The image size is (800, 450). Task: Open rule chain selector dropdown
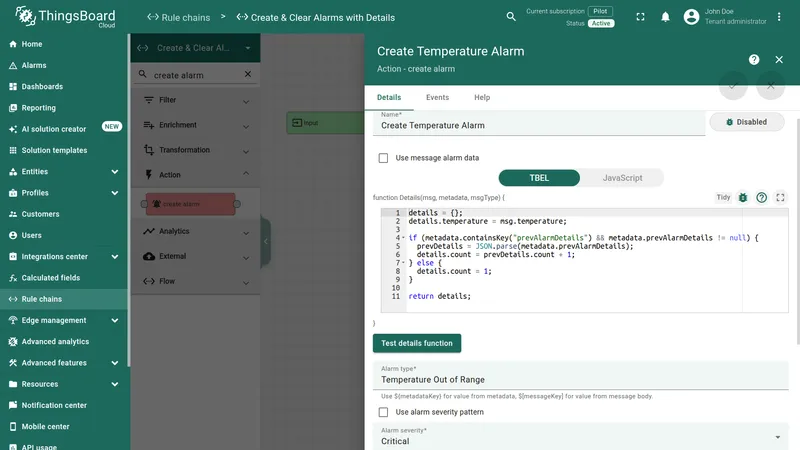[x=196, y=48]
